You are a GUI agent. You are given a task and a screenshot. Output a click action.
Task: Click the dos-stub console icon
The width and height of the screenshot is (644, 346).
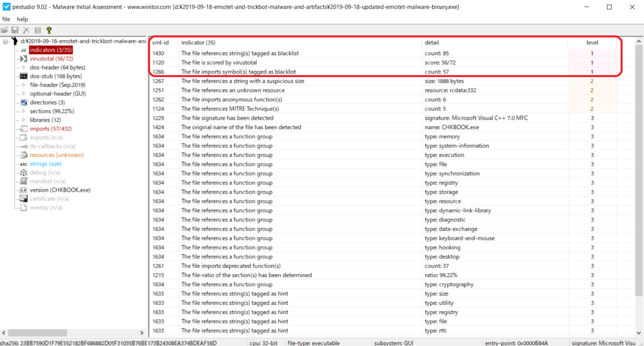(x=24, y=76)
